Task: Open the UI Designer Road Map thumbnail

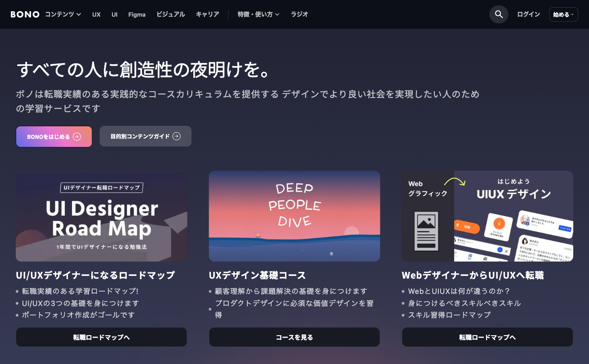Action: click(x=101, y=216)
